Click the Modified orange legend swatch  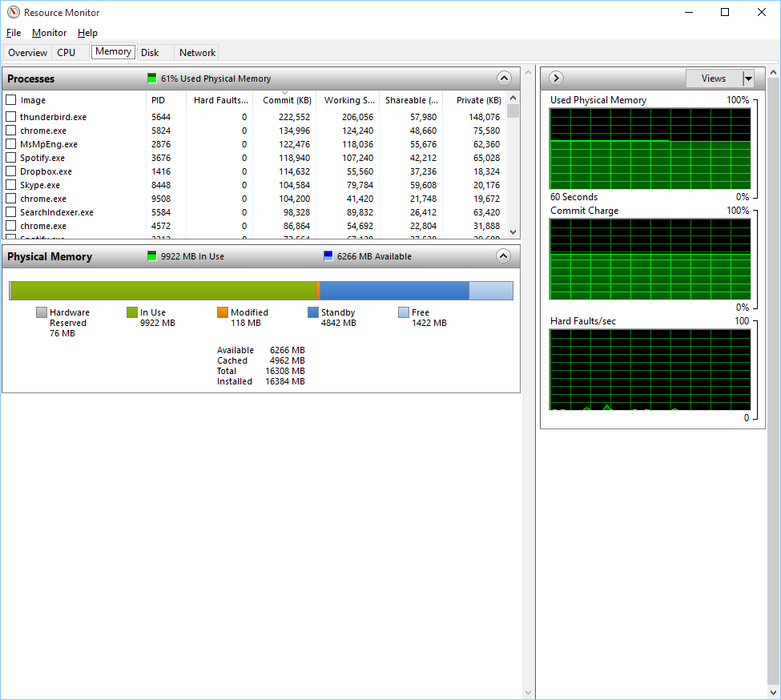223,312
